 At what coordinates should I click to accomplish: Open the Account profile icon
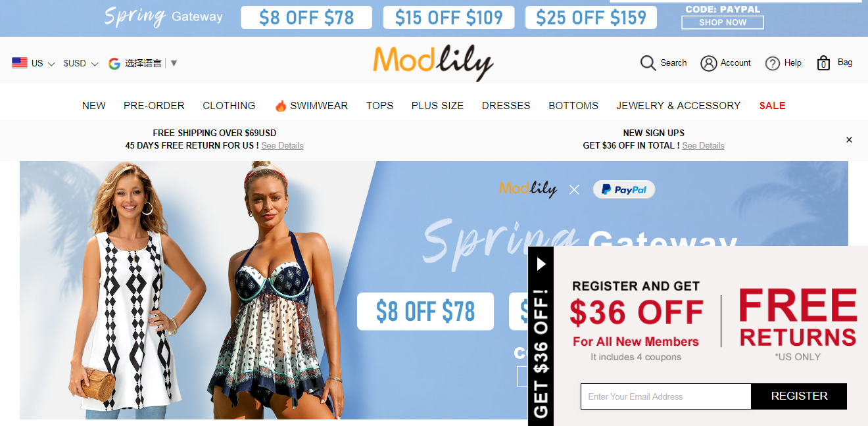708,63
